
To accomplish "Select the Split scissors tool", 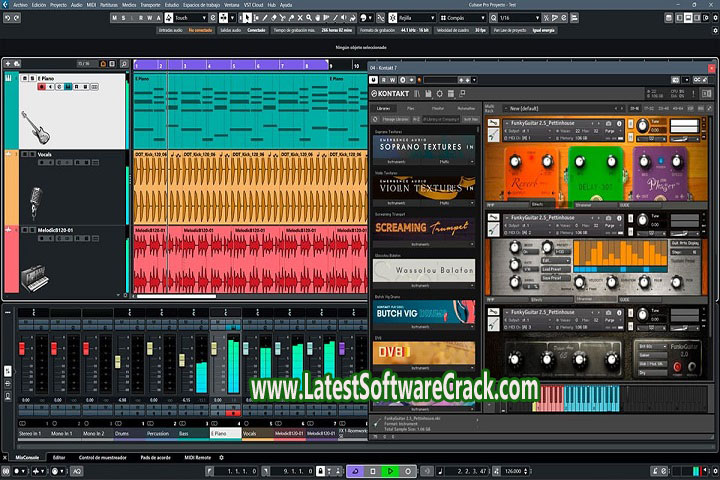I will pyautogui.click(x=282, y=18).
